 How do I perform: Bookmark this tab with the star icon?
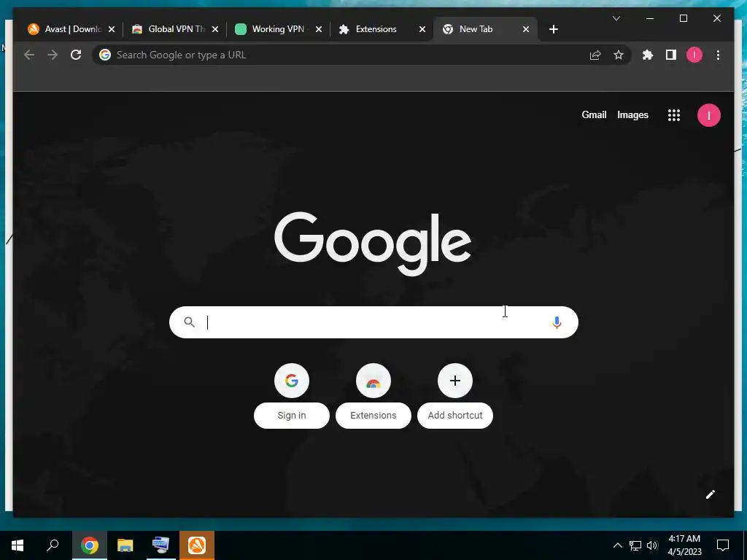pos(619,55)
